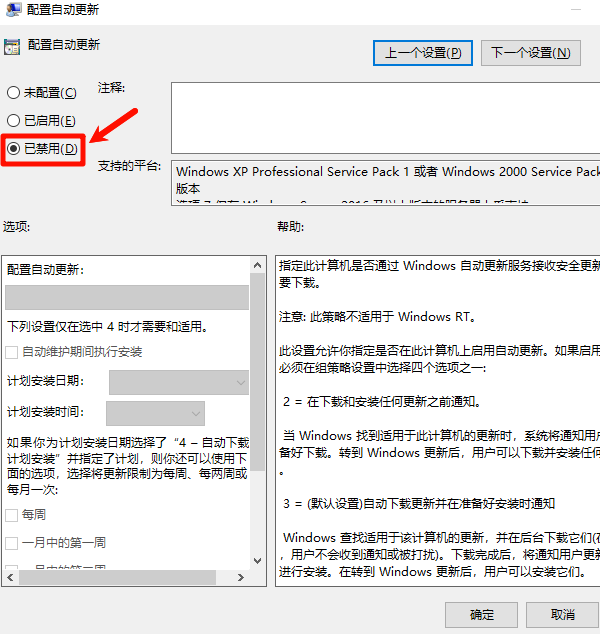Click the 计划安装日期: label
The image size is (600, 634).
click(x=46, y=381)
